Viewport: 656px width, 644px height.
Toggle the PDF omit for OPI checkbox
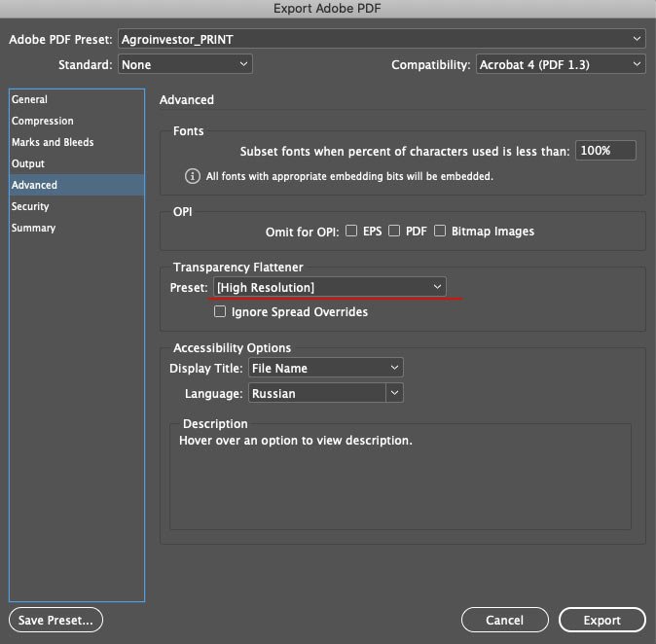(394, 231)
